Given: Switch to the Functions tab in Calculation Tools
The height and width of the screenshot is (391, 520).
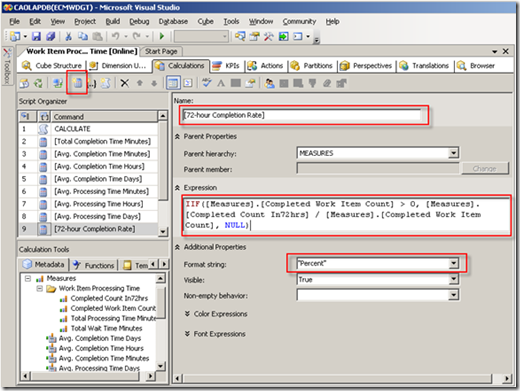Looking at the screenshot, I should [x=94, y=265].
